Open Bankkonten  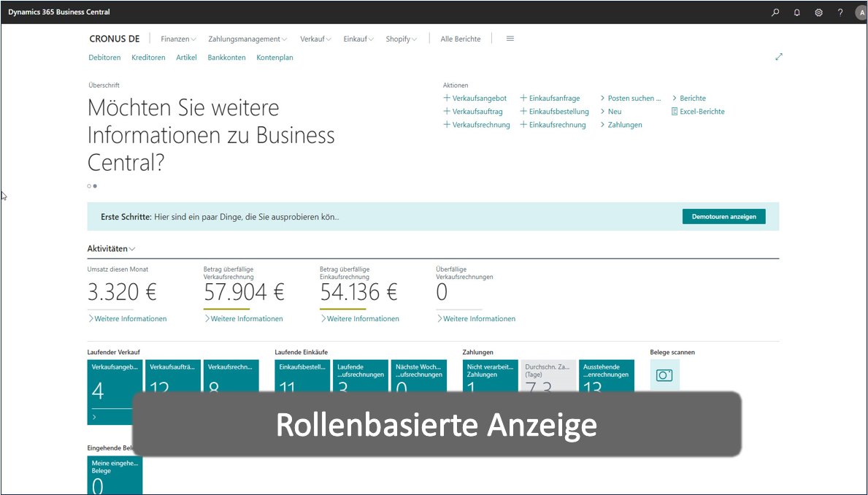pyautogui.click(x=226, y=58)
